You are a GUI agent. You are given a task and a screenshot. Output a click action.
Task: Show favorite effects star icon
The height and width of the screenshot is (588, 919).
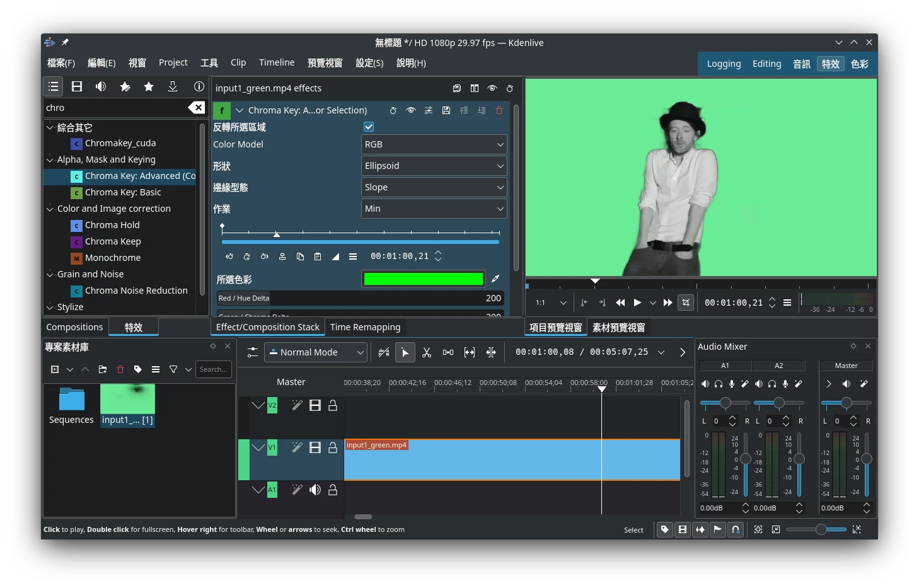coord(149,87)
